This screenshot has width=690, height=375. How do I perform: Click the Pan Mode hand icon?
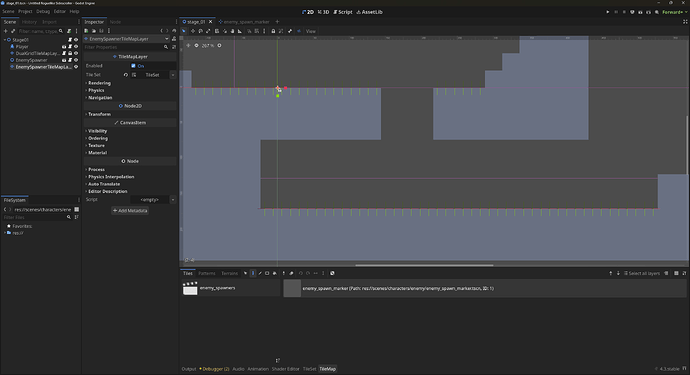232,31
